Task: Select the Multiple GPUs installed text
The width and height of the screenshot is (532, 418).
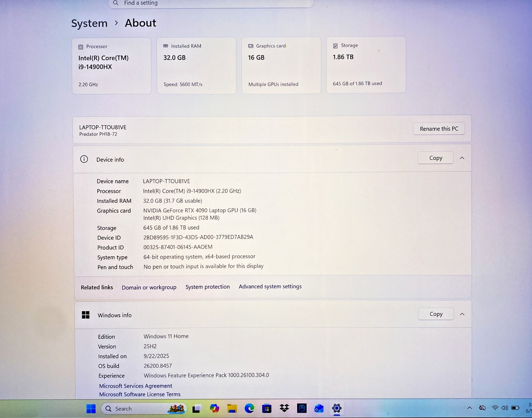Action: pos(273,85)
